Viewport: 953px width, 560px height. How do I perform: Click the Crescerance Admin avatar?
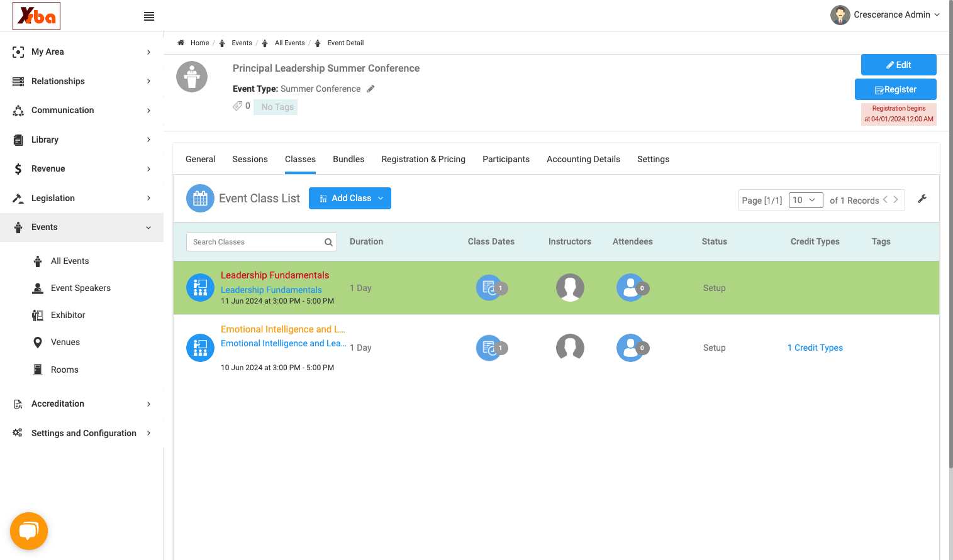[x=840, y=15]
